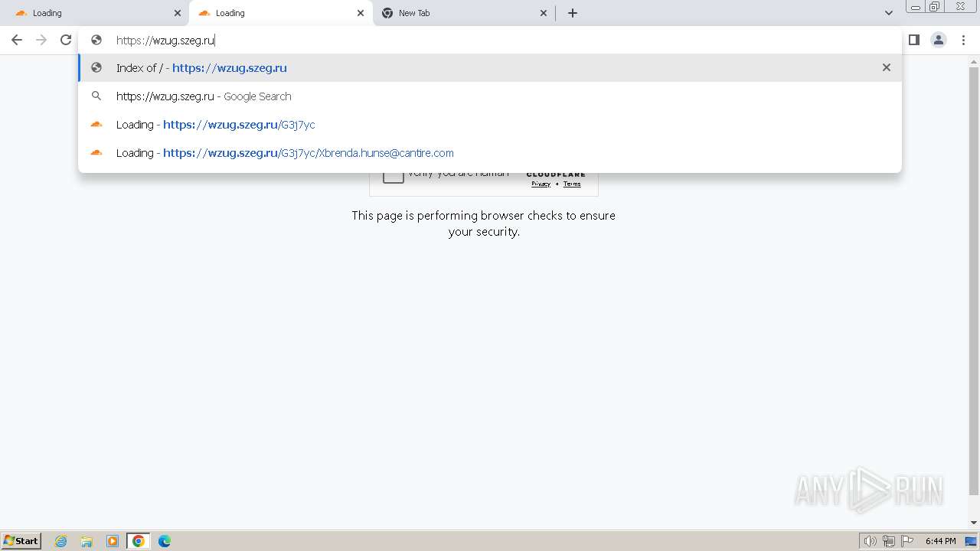Click the Cloudflare icon beside the /G3j7yc suggestion

click(96, 124)
